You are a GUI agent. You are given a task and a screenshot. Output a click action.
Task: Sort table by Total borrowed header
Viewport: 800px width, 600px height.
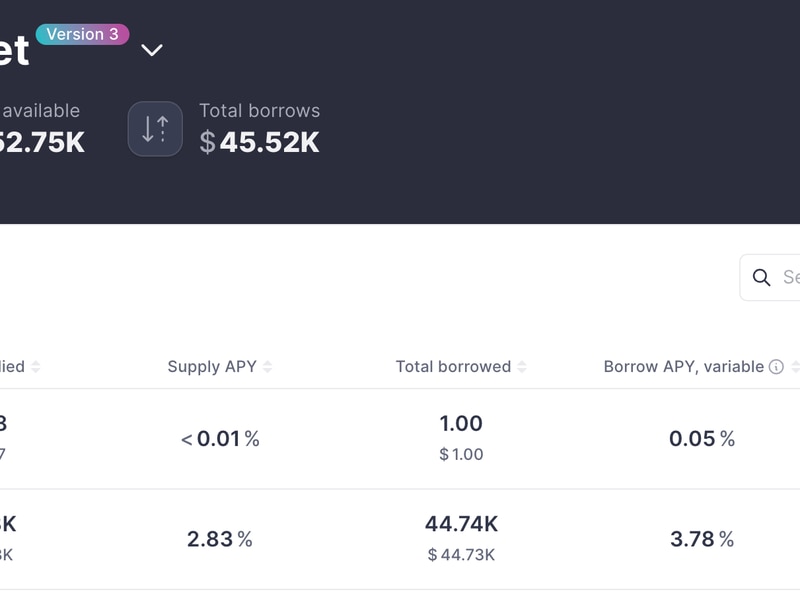pyautogui.click(x=453, y=367)
